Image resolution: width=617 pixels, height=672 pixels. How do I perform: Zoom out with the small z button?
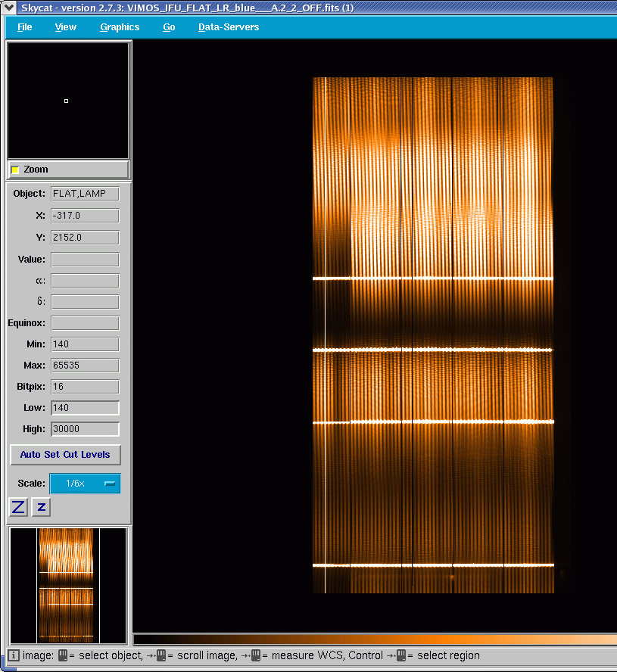[41, 508]
